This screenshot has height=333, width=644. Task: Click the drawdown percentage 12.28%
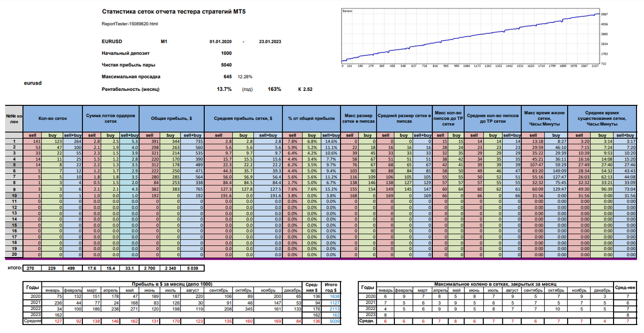coord(245,77)
